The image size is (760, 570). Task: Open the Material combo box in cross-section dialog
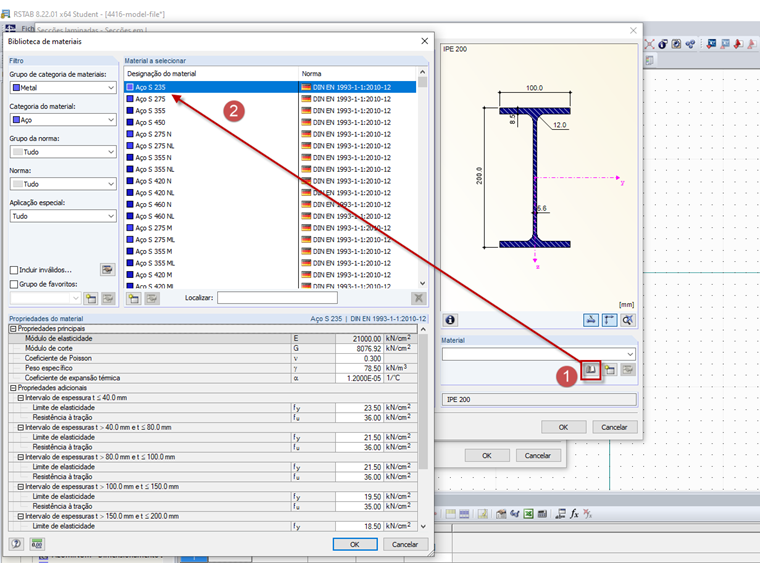(x=538, y=354)
